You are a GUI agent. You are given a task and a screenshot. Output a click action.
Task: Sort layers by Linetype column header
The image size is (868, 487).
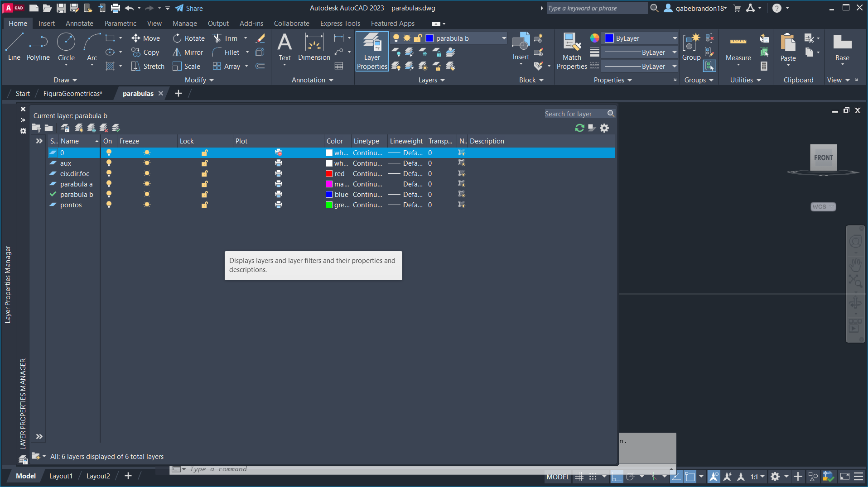366,141
